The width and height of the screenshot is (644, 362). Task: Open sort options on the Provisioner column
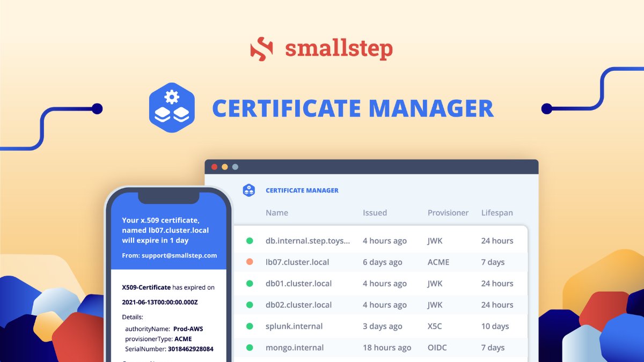click(448, 212)
